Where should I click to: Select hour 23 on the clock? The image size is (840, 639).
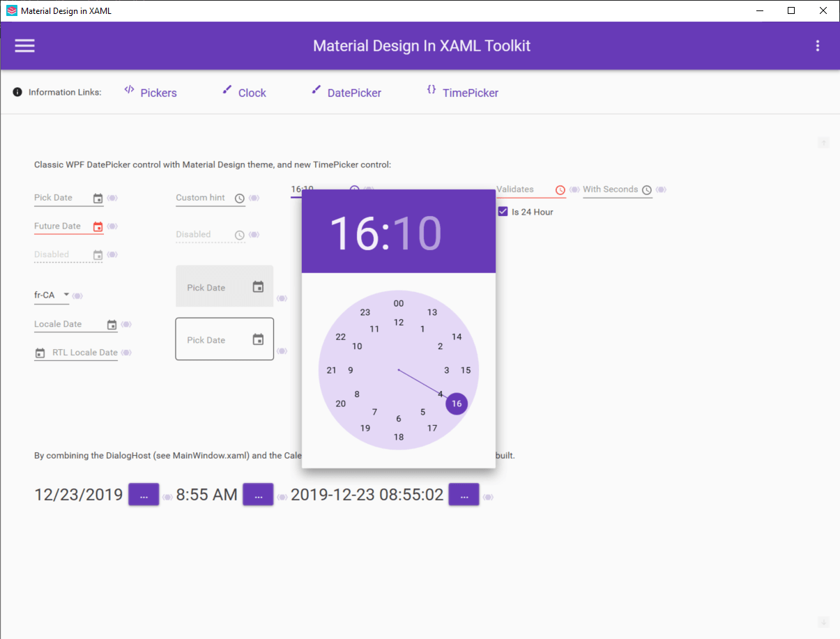click(365, 312)
